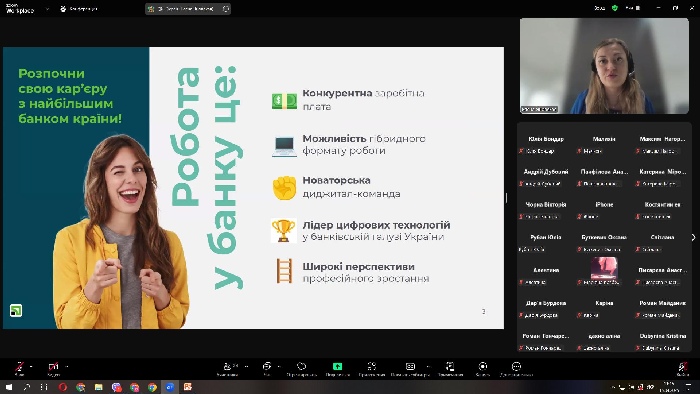Open video options arrow beside camera
This screenshot has height=394, width=700.
tap(67, 366)
